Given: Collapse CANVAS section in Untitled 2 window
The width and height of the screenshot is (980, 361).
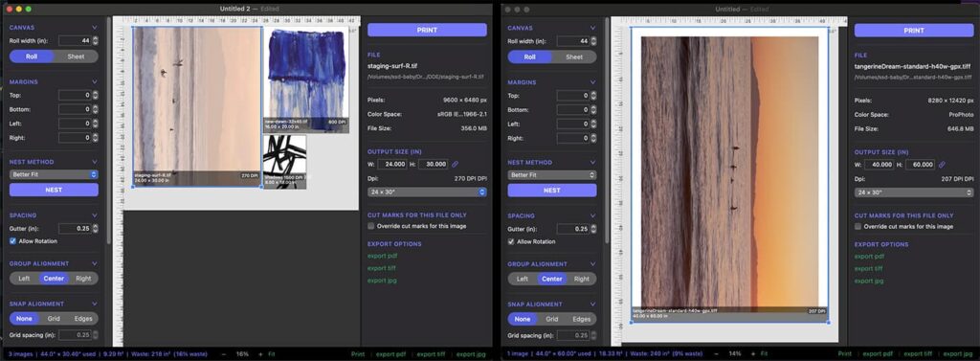Looking at the screenshot, I should (x=95, y=28).
